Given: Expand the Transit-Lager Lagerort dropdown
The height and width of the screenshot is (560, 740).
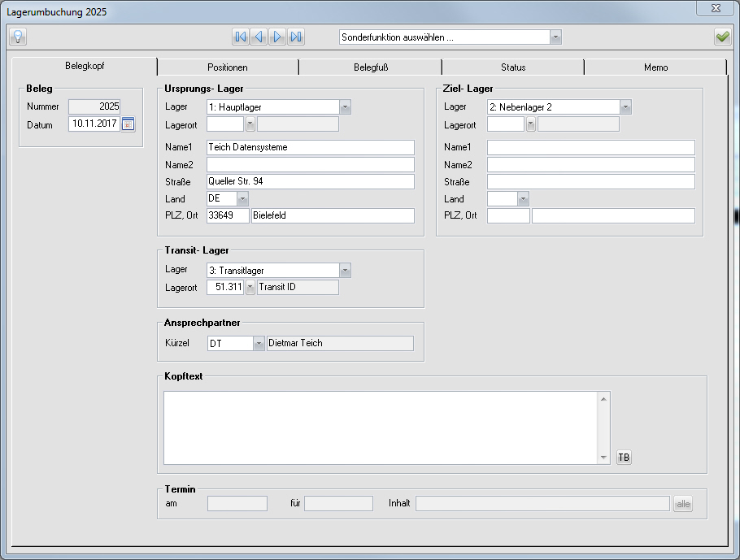Looking at the screenshot, I should tap(250, 287).
